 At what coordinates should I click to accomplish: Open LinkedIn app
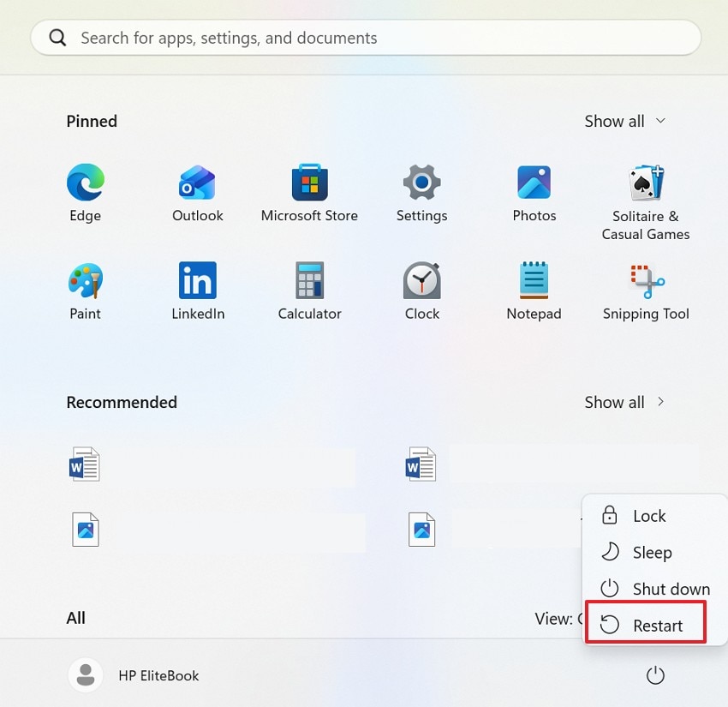point(197,280)
